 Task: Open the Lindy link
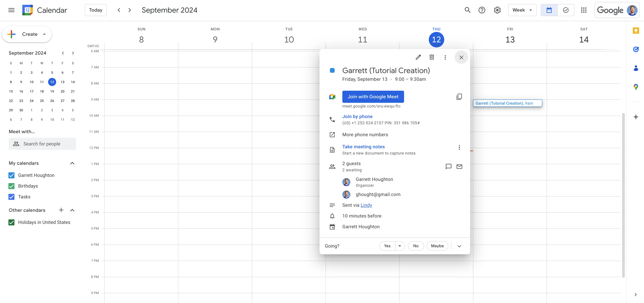point(366,205)
